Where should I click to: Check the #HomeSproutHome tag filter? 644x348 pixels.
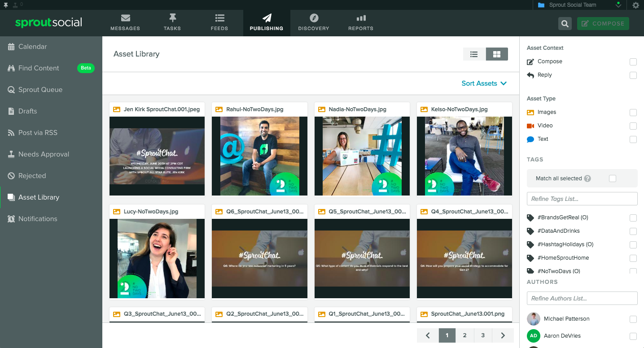pos(633,258)
